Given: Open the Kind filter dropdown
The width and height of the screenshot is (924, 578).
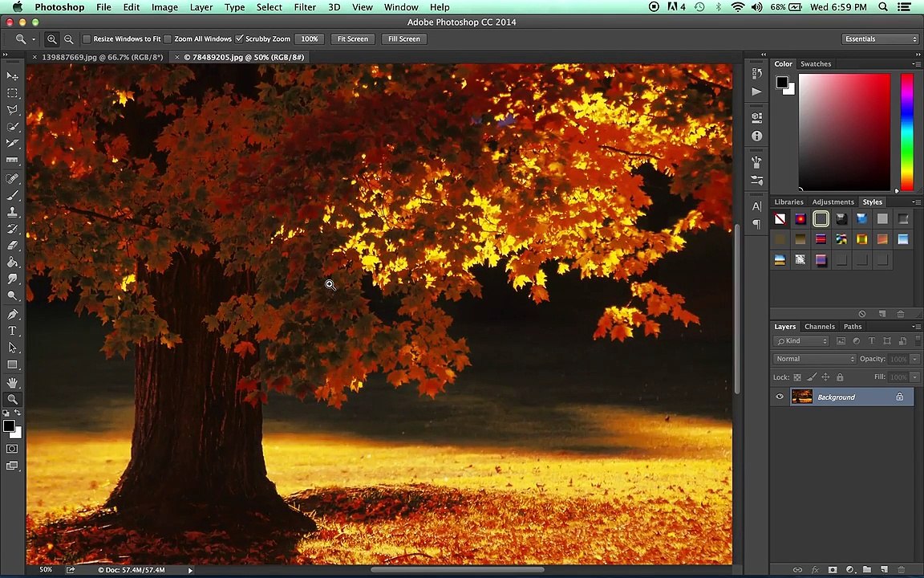Looking at the screenshot, I should click(x=801, y=341).
